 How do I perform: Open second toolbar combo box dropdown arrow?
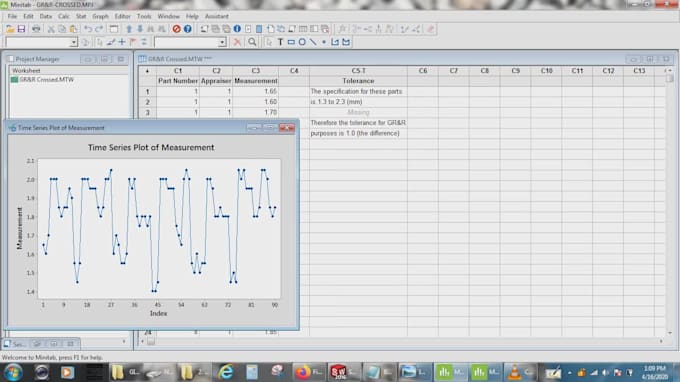tap(222, 42)
